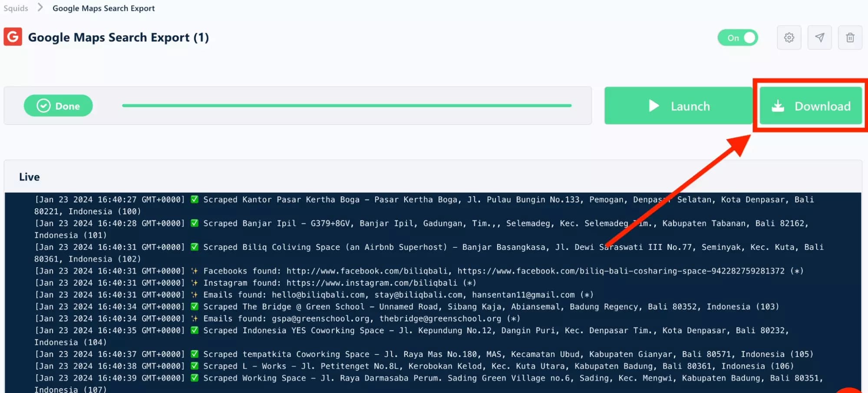Open the Google Maps Search Export breadcrumb
The width and height of the screenshot is (868, 393).
103,8
